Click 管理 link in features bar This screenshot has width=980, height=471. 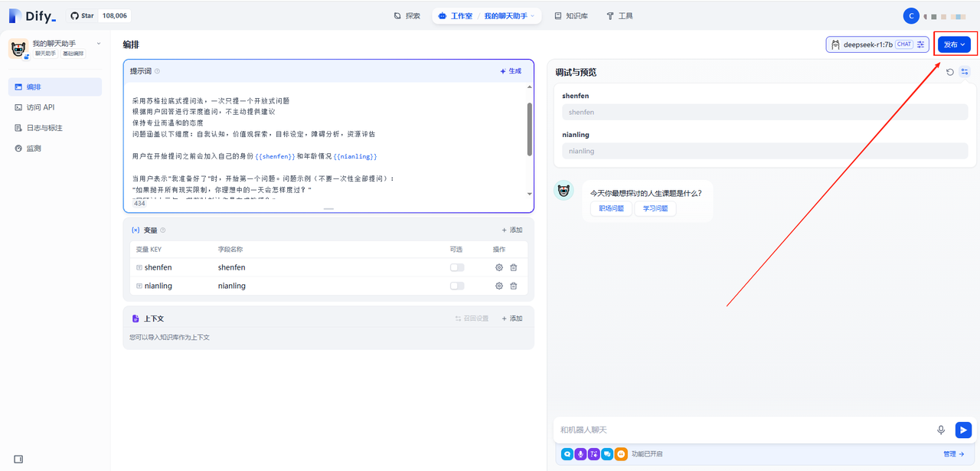click(953, 454)
